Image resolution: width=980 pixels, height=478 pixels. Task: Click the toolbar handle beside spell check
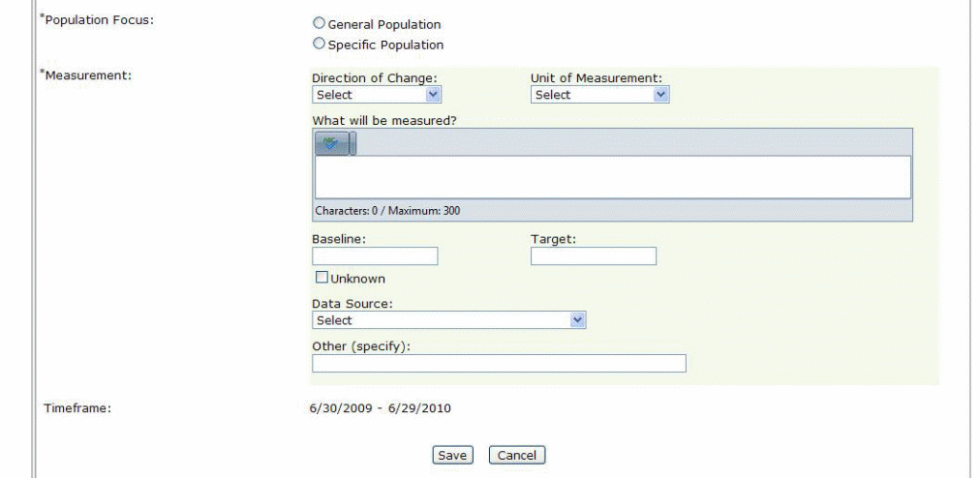352,143
